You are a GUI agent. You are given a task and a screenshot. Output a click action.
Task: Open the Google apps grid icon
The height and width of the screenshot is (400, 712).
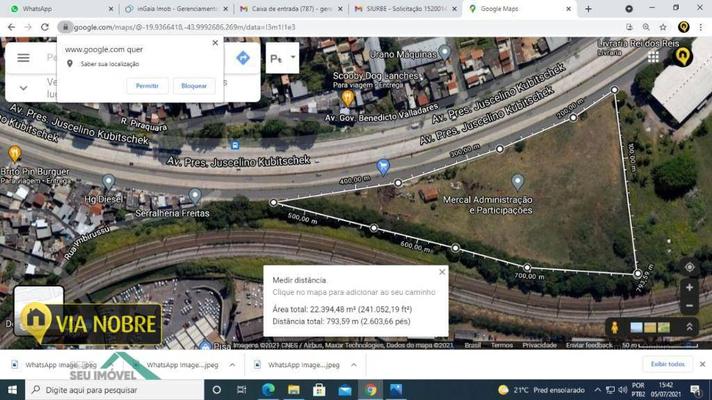654,57
